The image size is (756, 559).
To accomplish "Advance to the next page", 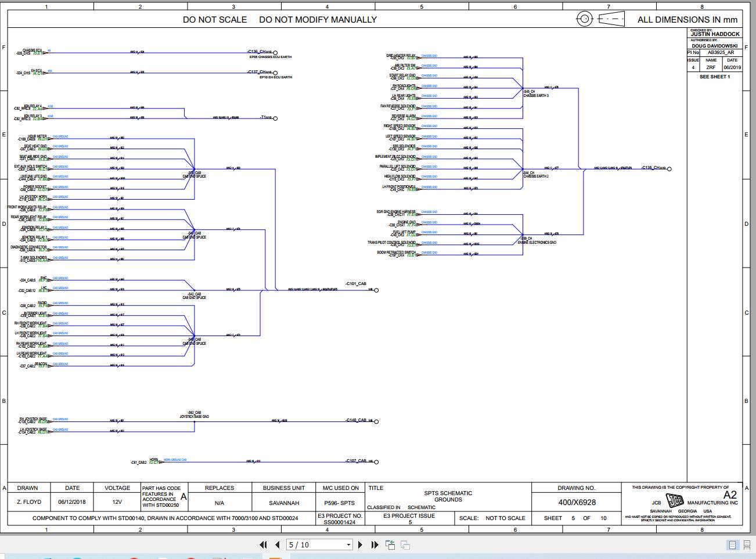I will pyautogui.click(x=360, y=544).
